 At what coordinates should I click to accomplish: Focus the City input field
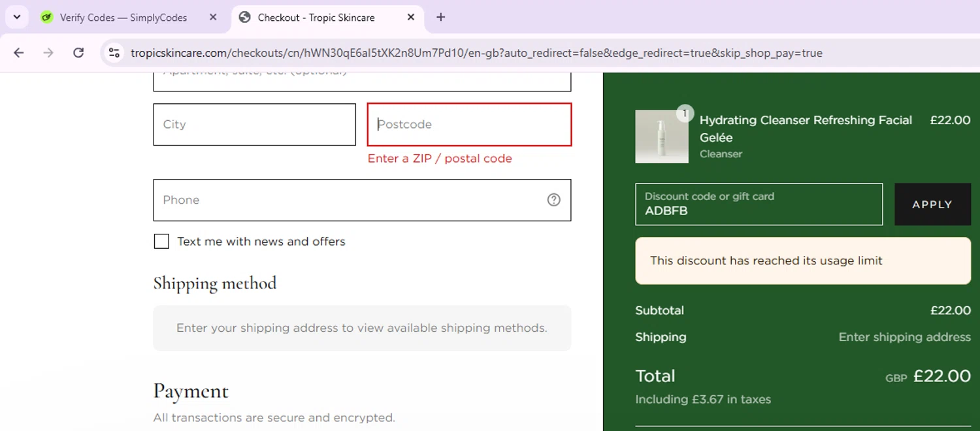[x=254, y=124]
